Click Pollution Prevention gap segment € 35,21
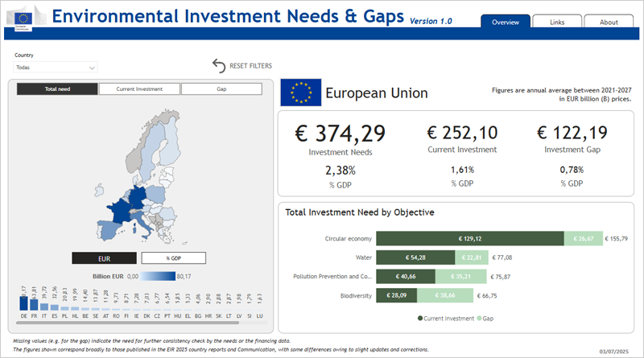644x358 pixels. [x=460, y=276]
